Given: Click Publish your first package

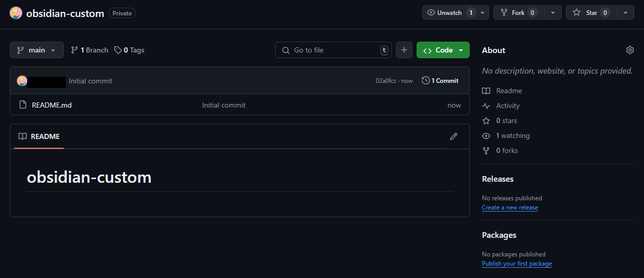Looking at the screenshot, I should [517, 264].
